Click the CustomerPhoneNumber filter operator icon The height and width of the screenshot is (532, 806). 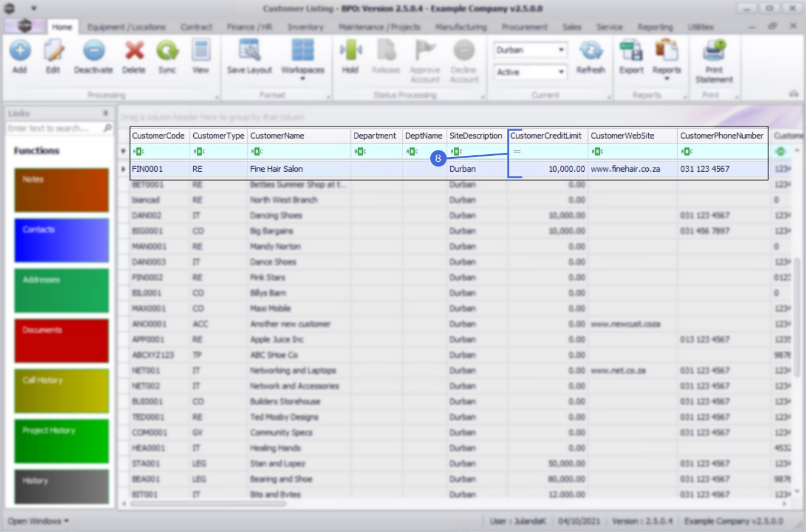point(686,152)
